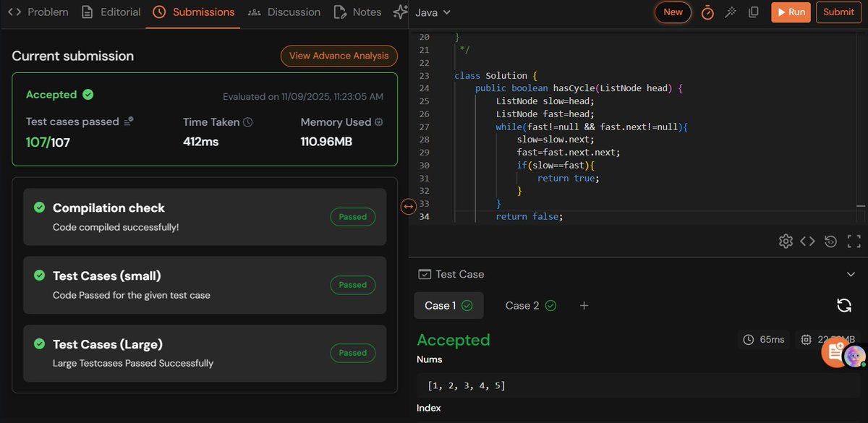Click the 'Current submission' heading

tap(73, 56)
